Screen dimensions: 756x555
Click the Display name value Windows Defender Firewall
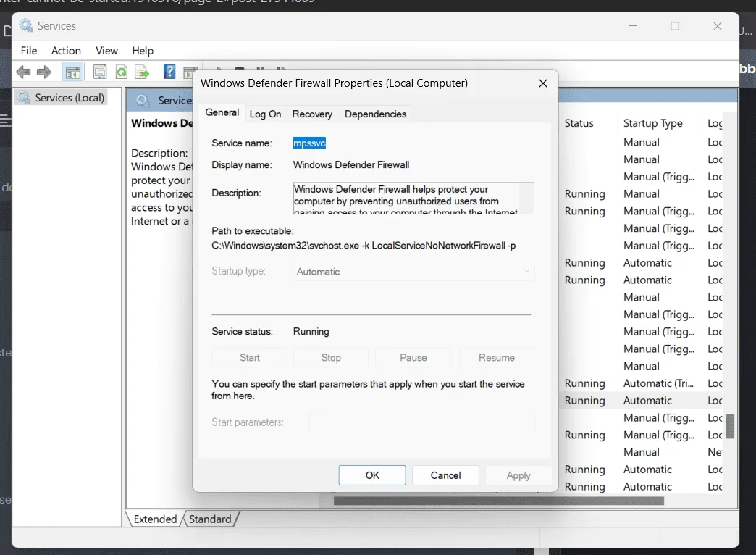(x=351, y=165)
